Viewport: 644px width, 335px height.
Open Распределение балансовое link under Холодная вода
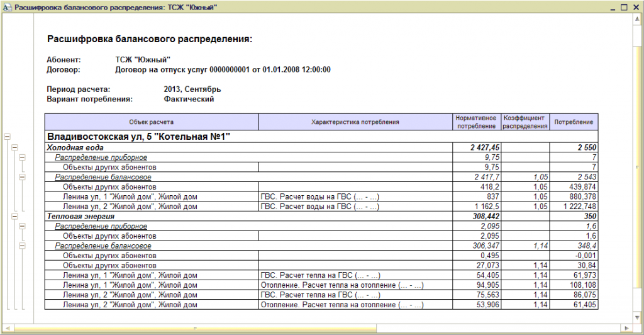click(x=103, y=177)
